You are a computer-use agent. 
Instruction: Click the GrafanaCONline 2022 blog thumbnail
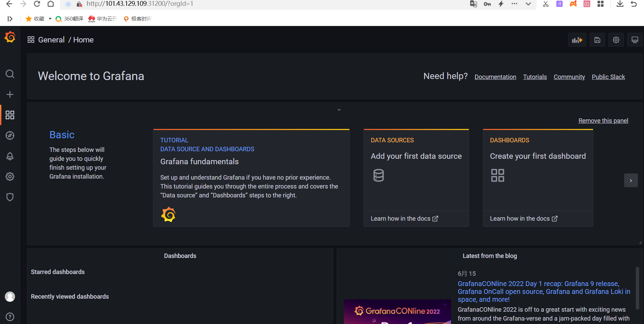pos(397,312)
